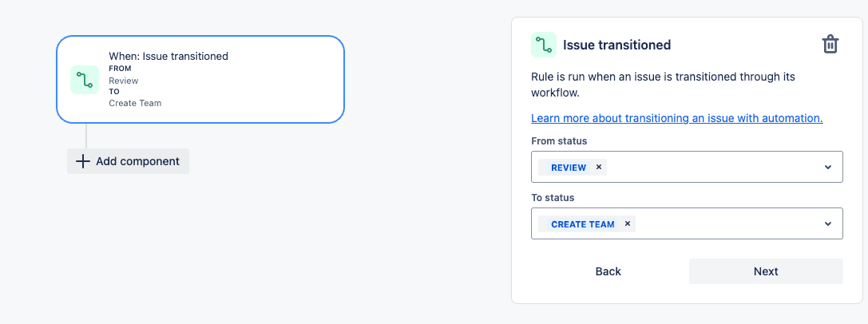The height and width of the screenshot is (324, 868).
Task: Expand the To status dropdown chevron
Action: click(x=827, y=224)
